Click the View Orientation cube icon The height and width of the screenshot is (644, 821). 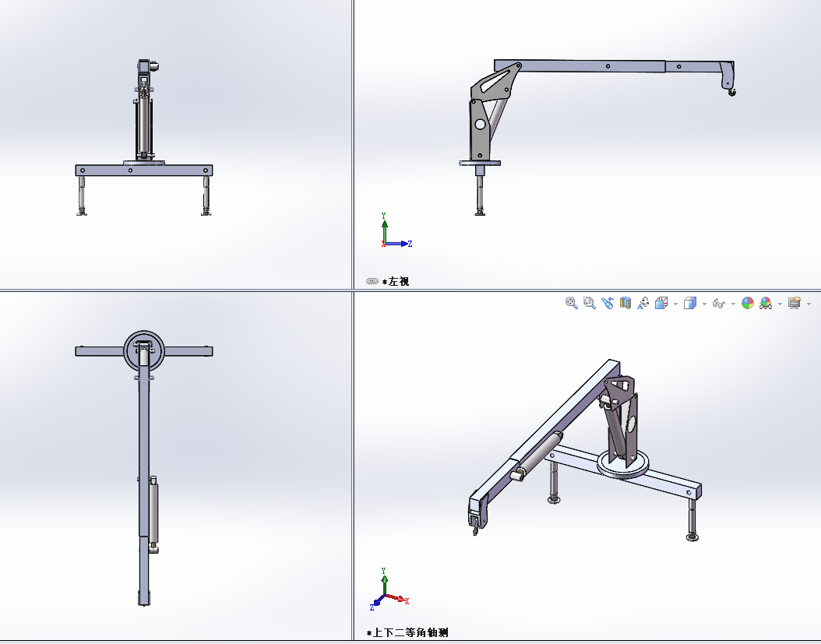(661, 303)
